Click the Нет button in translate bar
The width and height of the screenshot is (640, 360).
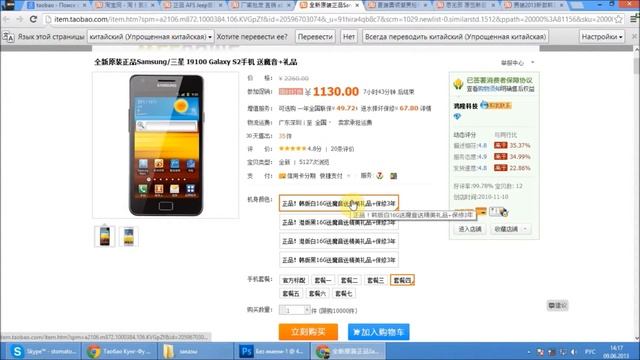coord(349,37)
